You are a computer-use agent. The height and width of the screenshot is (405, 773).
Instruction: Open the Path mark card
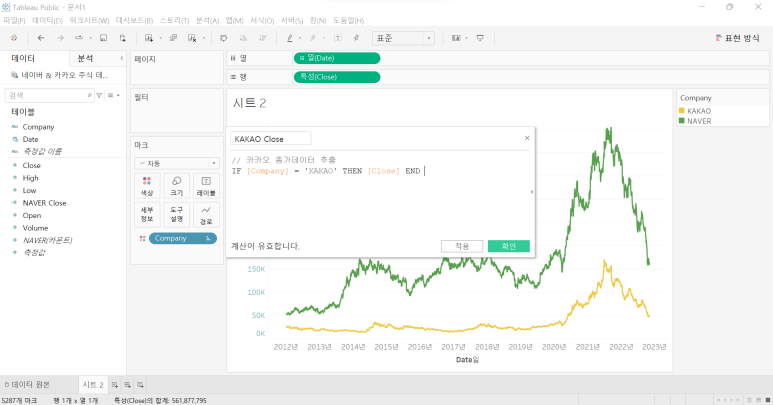tap(206, 214)
